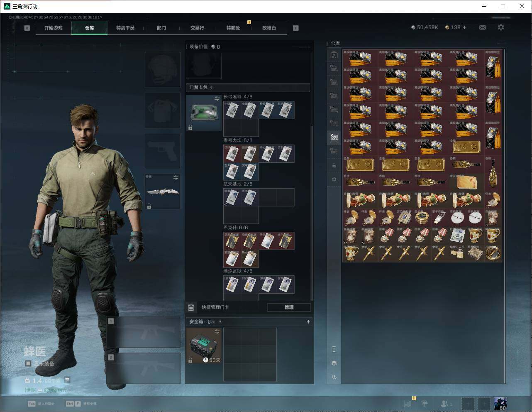Open the top warehouse overview category icon

(x=334, y=55)
